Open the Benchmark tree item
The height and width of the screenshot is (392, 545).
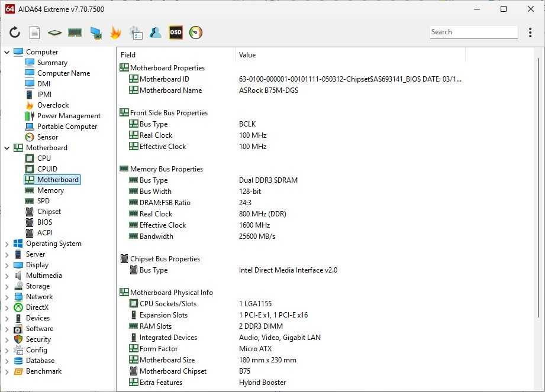(43, 371)
